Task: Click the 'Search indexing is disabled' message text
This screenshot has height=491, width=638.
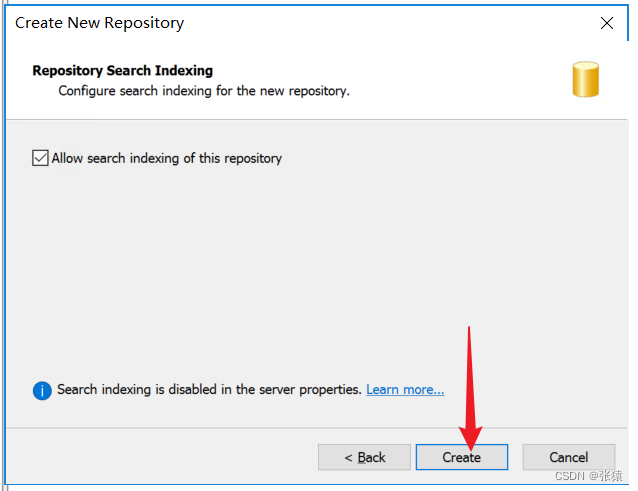Action: [x=209, y=389]
